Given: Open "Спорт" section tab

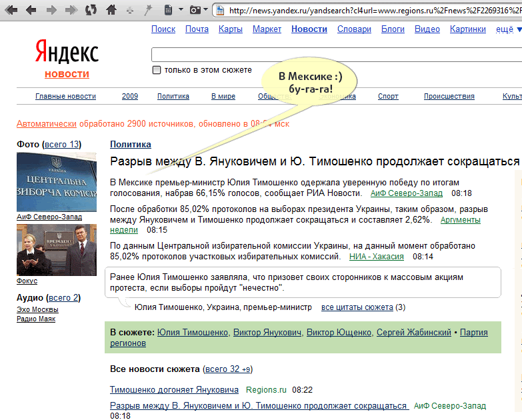Looking at the screenshot, I should [388, 96].
